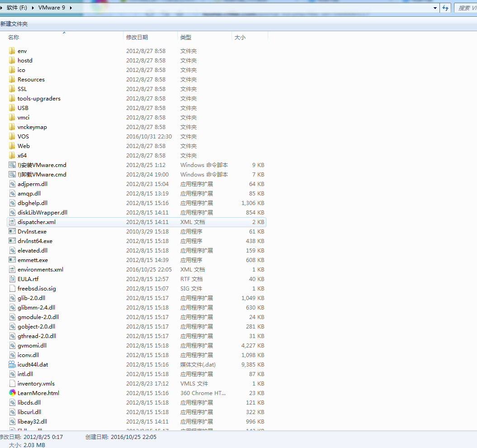477x448 pixels.
Task: Click the 2016/10/31 22:30 date of VOS
Action: click(x=149, y=137)
